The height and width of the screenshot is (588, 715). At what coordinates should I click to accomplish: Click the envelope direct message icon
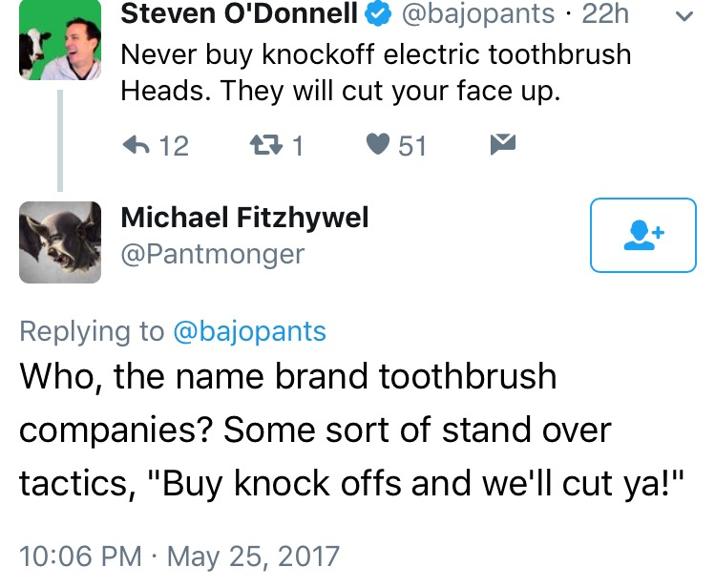[x=501, y=145]
